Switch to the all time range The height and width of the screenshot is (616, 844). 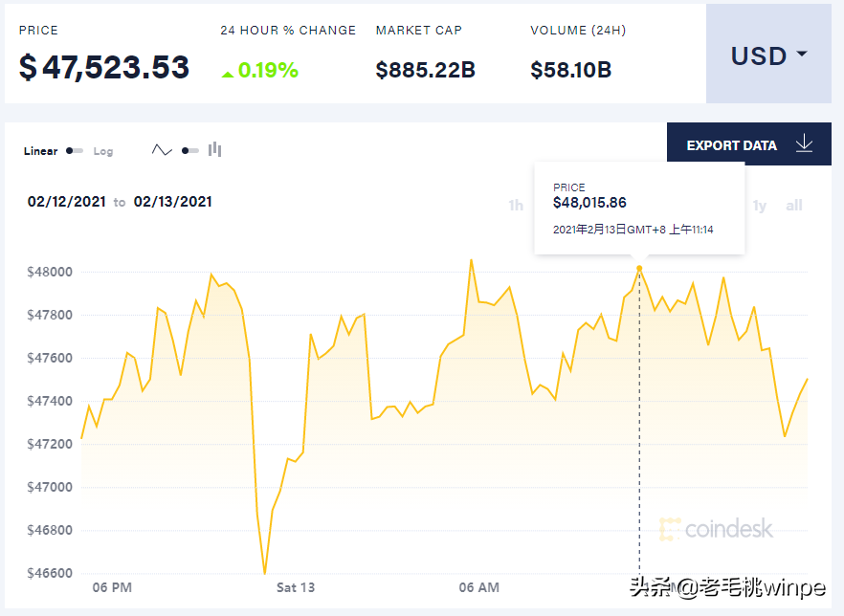(x=794, y=205)
